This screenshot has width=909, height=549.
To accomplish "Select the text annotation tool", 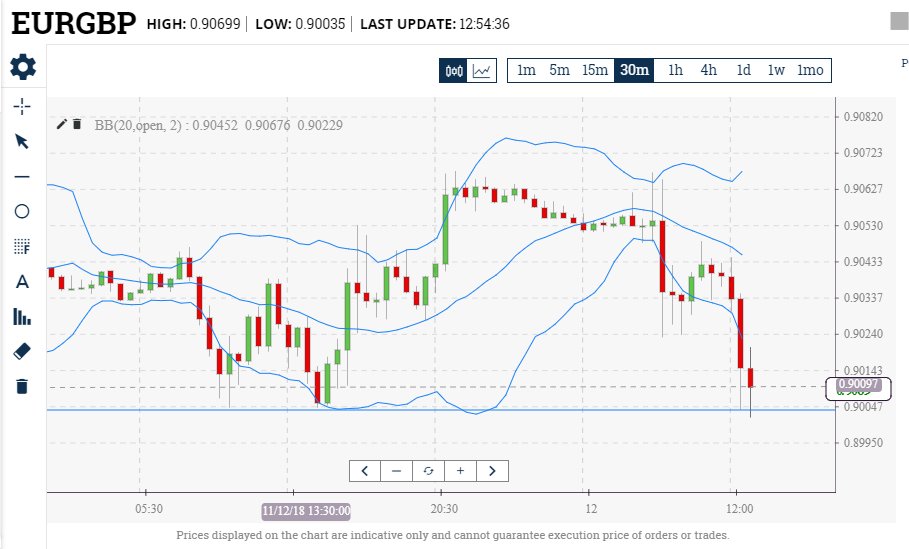I will pyautogui.click(x=22, y=282).
